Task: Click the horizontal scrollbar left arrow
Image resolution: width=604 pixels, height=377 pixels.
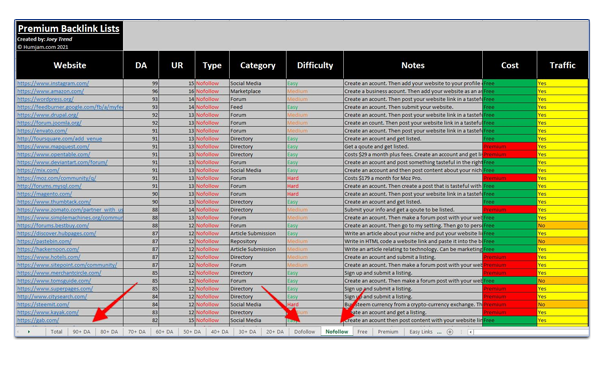Action: 470,332
